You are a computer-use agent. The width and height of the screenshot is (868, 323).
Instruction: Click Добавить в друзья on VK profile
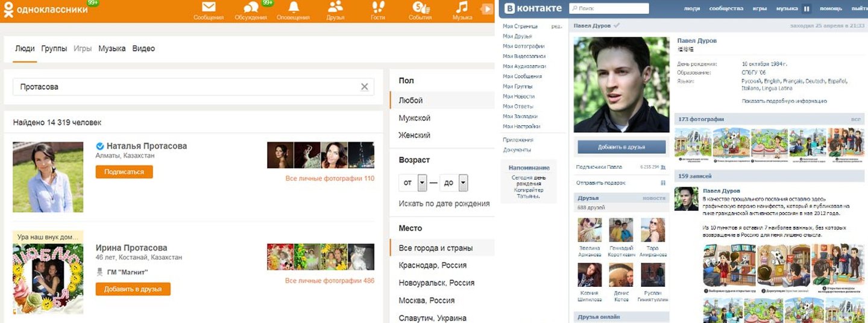621,147
